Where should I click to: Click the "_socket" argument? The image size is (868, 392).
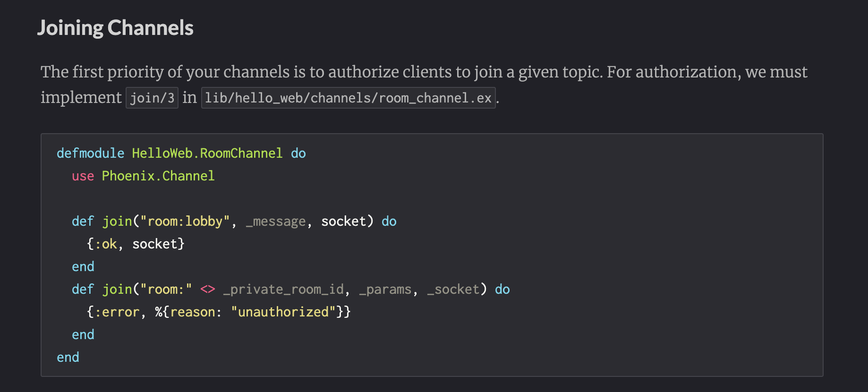pos(453,289)
